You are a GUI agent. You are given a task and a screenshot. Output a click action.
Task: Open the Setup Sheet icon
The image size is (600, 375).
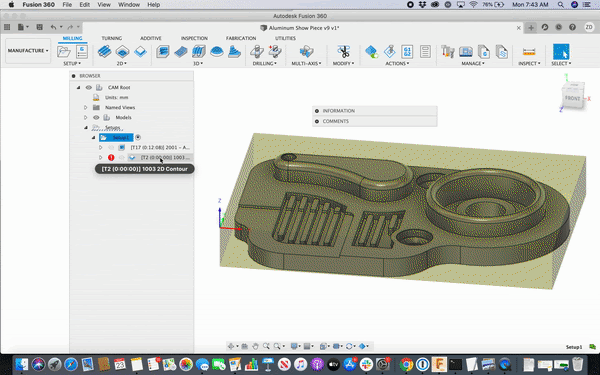tap(425, 52)
